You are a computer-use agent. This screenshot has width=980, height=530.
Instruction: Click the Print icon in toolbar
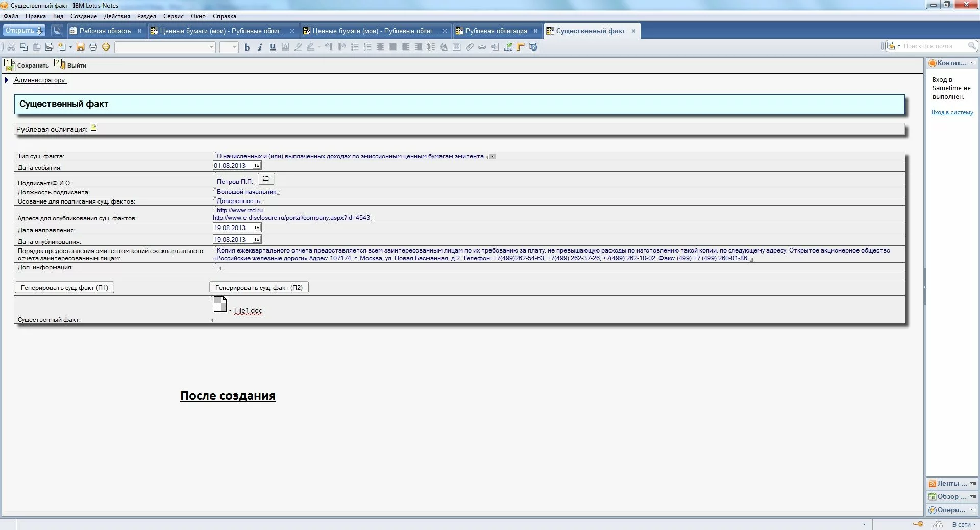93,47
